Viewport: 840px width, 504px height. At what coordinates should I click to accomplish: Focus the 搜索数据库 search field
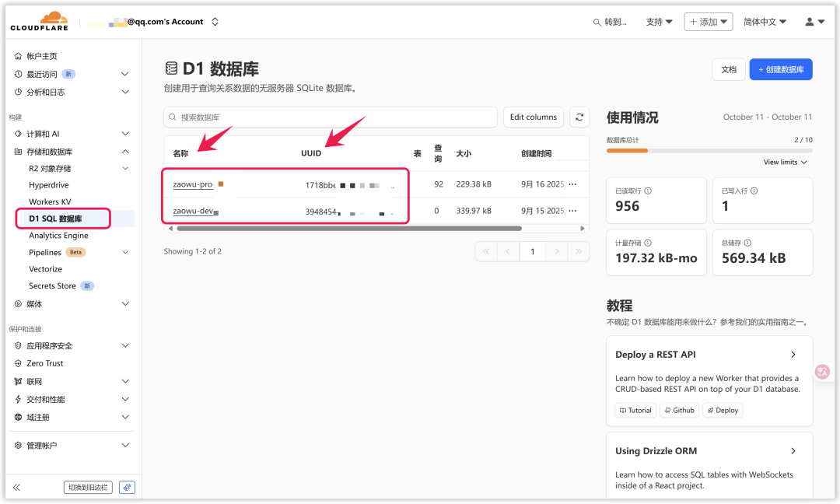pyautogui.click(x=331, y=117)
